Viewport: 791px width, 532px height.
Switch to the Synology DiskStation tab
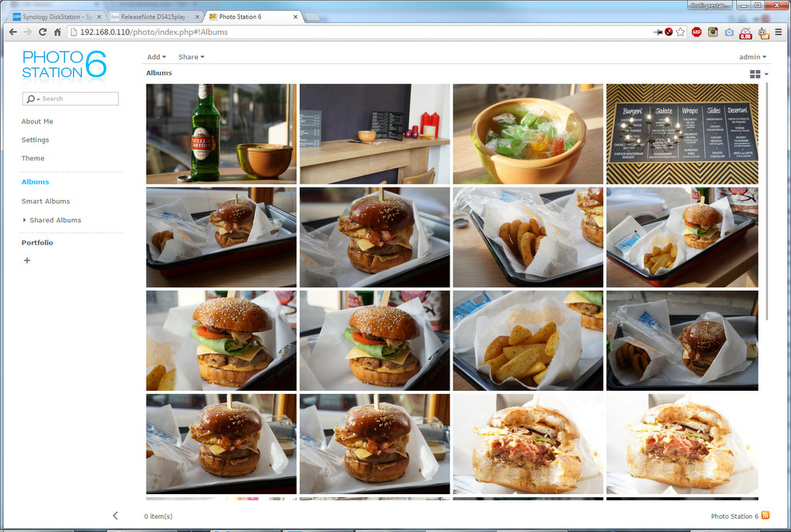52,17
